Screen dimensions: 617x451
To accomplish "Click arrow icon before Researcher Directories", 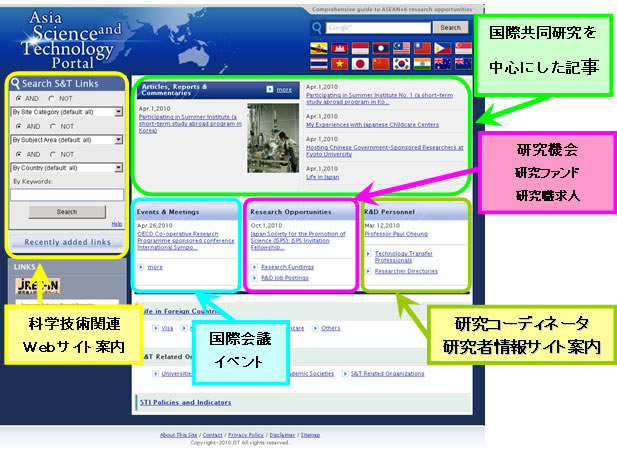I will coord(368,271).
